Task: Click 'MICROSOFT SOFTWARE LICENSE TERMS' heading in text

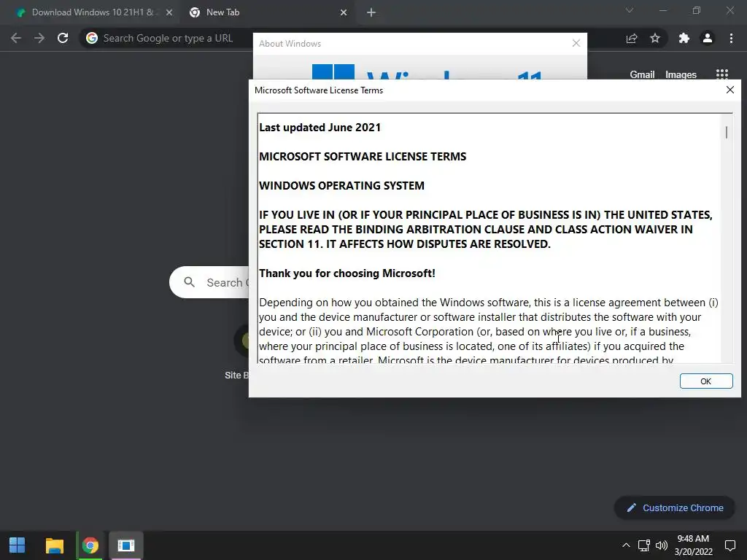Action: (x=363, y=157)
